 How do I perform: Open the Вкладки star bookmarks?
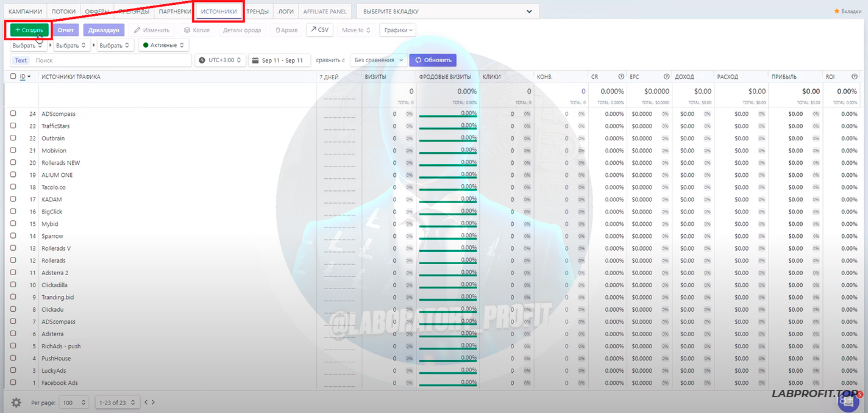847,12
